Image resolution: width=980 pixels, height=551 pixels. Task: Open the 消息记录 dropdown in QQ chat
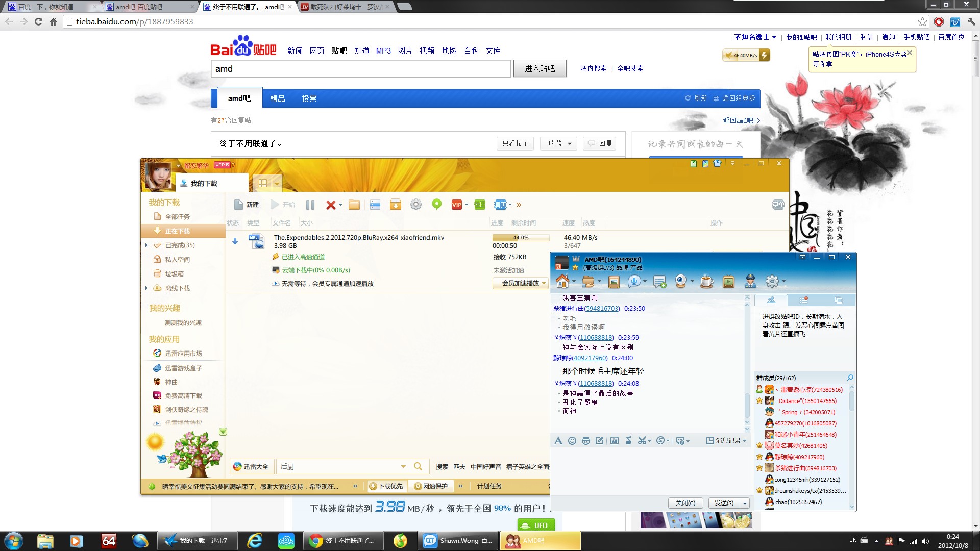click(726, 441)
